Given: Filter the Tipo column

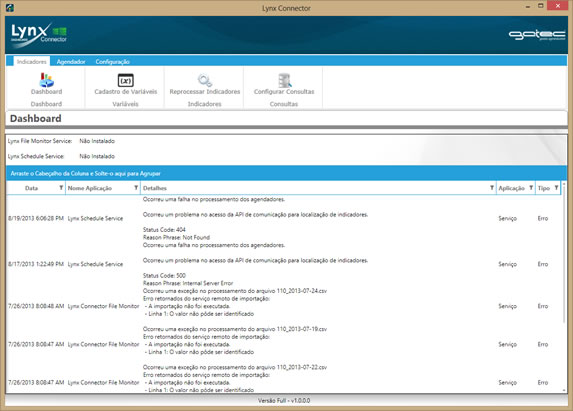Looking at the screenshot, I should 556,188.
